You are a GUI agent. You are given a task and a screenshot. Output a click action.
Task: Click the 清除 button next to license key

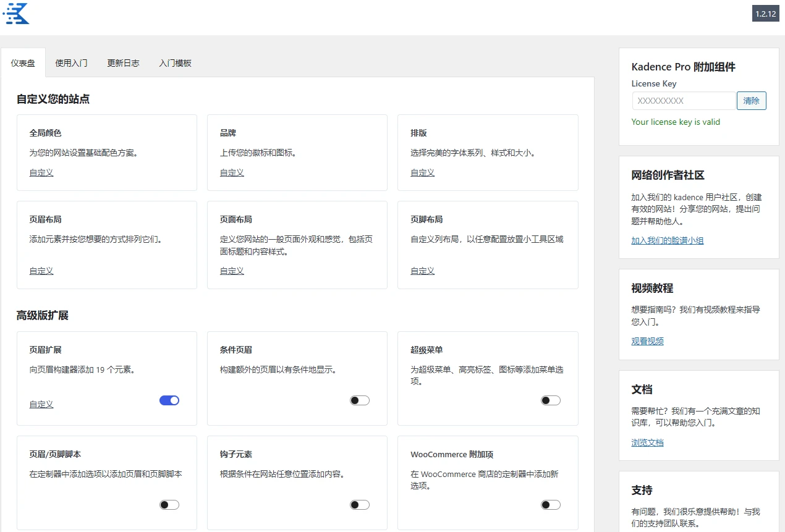[751, 100]
